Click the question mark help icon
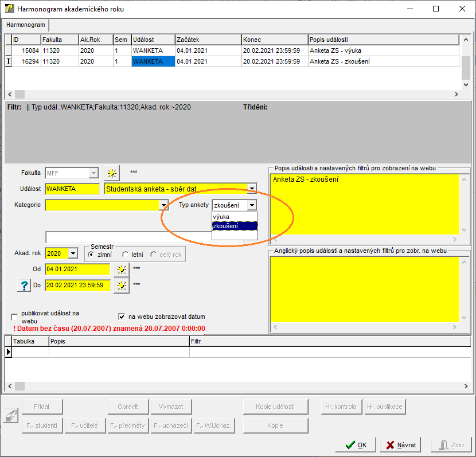Screen dimensions: 476x457 (x=24, y=286)
